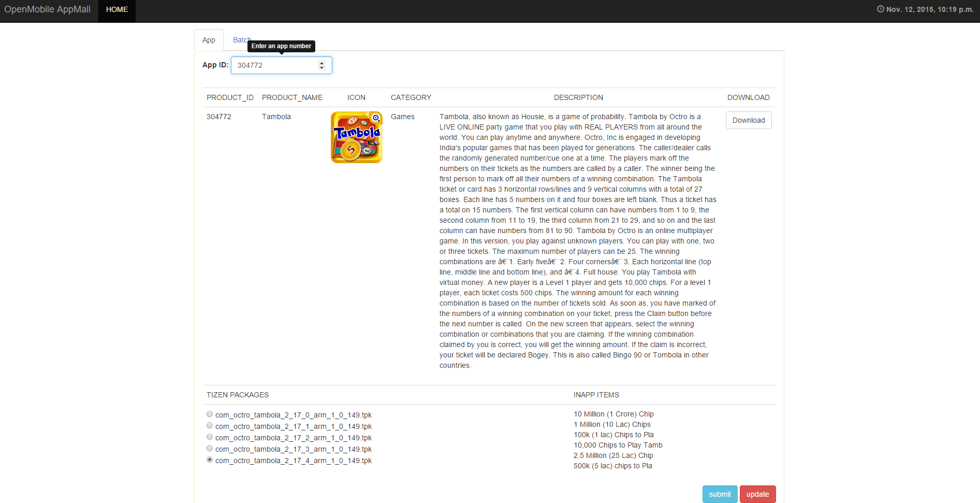980x503 pixels.
Task: Click the clock icon beside the date
Action: coord(880,9)
